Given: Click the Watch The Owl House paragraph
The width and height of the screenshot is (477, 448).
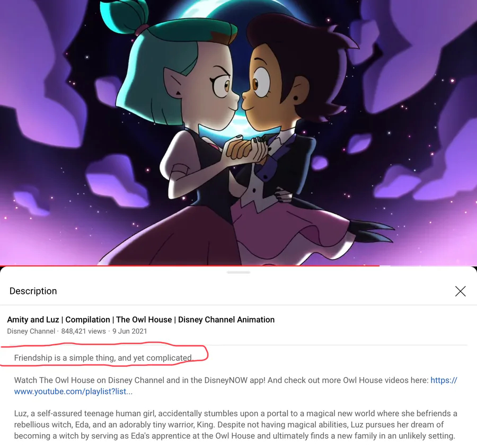Looking at the screenshot, I should coord(235,386).
